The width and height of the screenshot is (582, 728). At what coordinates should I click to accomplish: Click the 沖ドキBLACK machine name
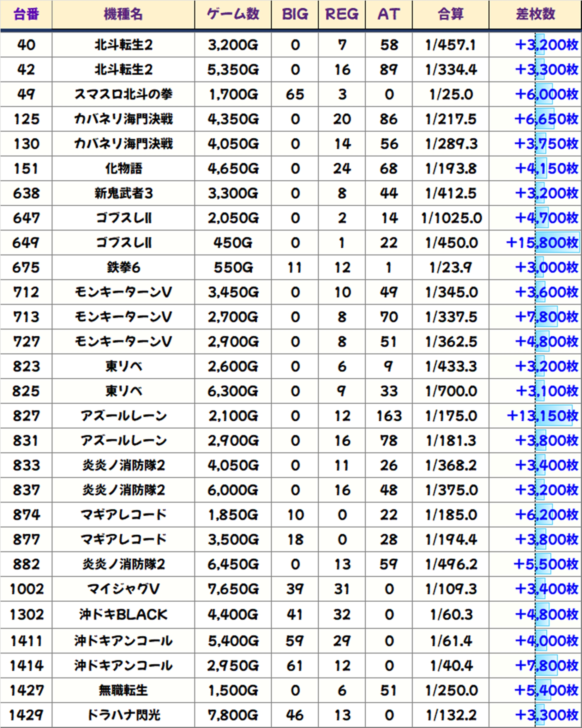pos(123,614)
